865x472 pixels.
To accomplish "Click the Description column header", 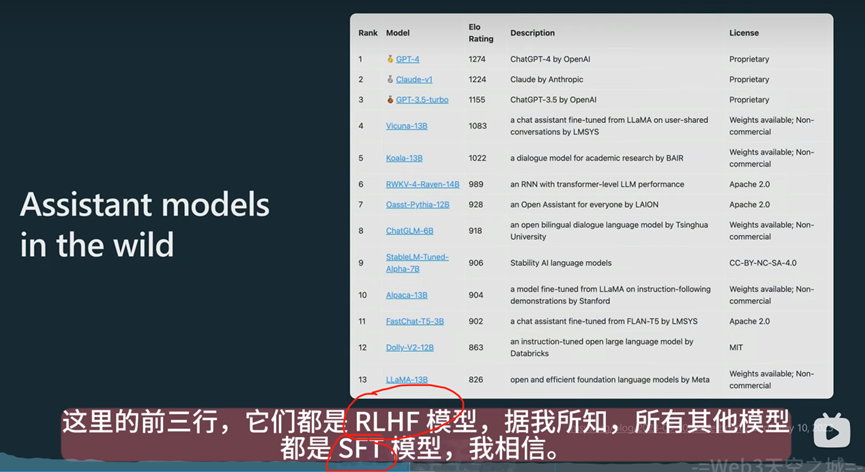I will [x=532, y=33].
